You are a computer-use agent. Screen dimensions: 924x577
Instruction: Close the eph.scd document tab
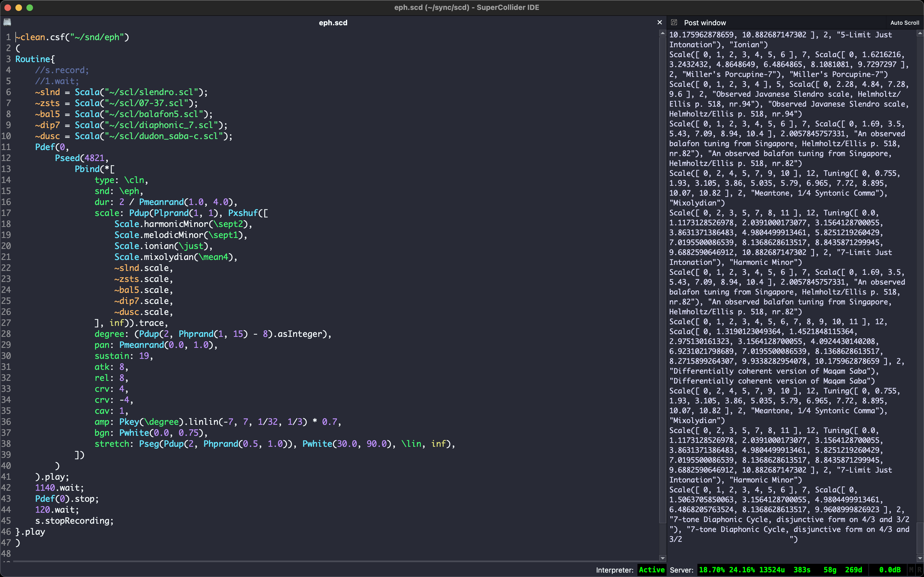[660, 22]
